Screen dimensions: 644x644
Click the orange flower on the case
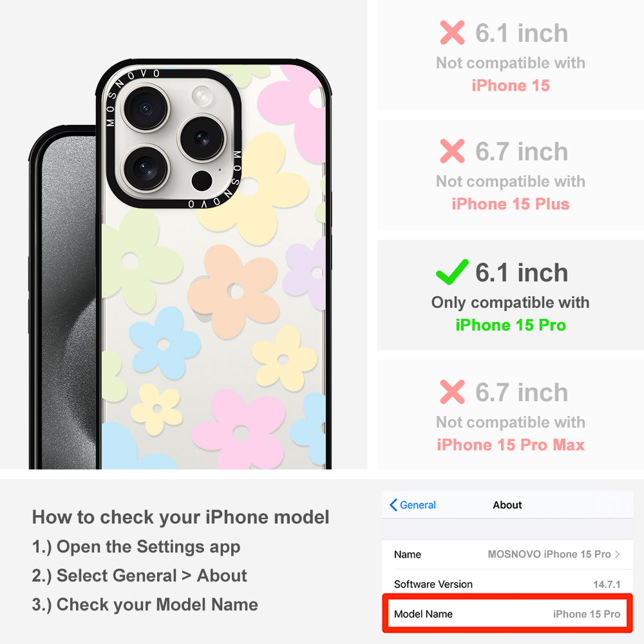234,291
